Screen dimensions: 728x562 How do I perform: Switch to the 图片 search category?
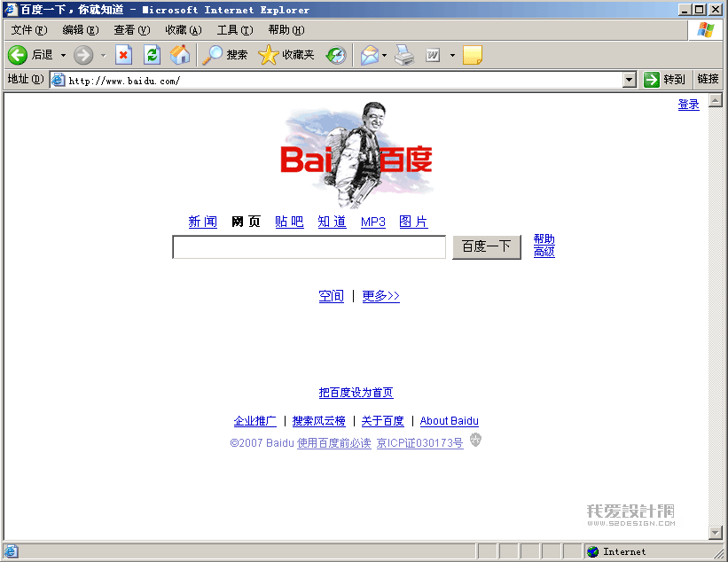[x=413, y=222]
